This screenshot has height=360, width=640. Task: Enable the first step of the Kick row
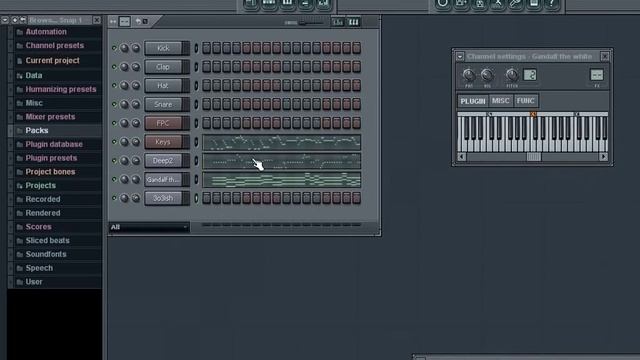point(207,48)
